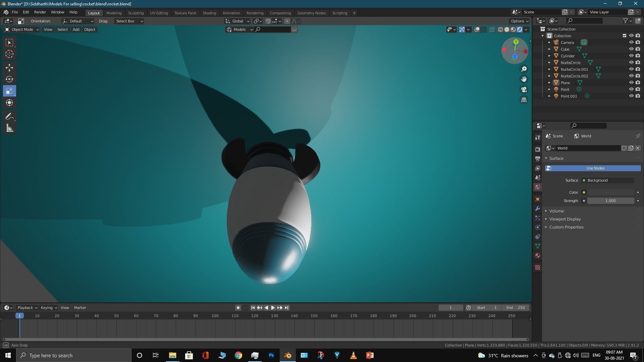
Task: Toggle perspective/orthographic grid view icon
Action: pyautogui.click(x=524, y=100)
